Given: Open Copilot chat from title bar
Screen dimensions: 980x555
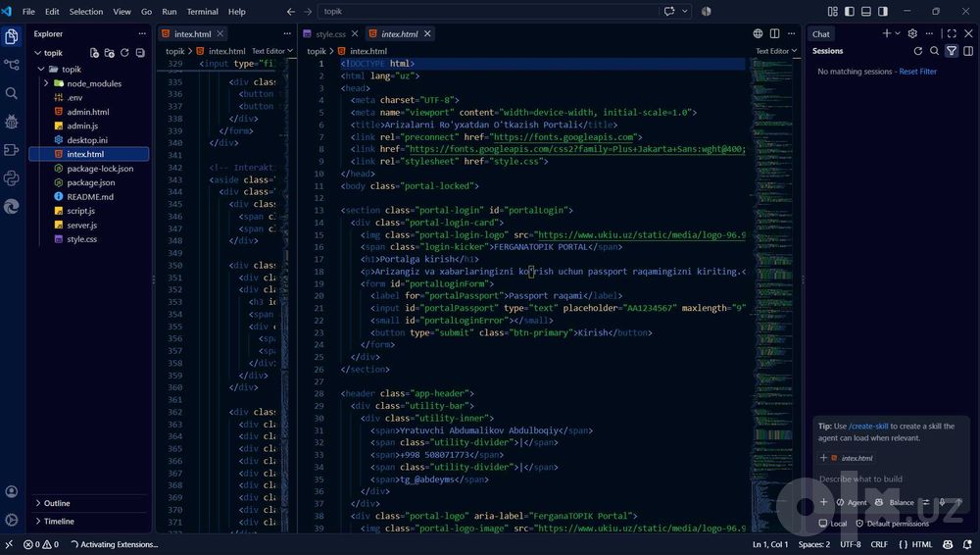Looking at the screenshot, I should 669,11.
